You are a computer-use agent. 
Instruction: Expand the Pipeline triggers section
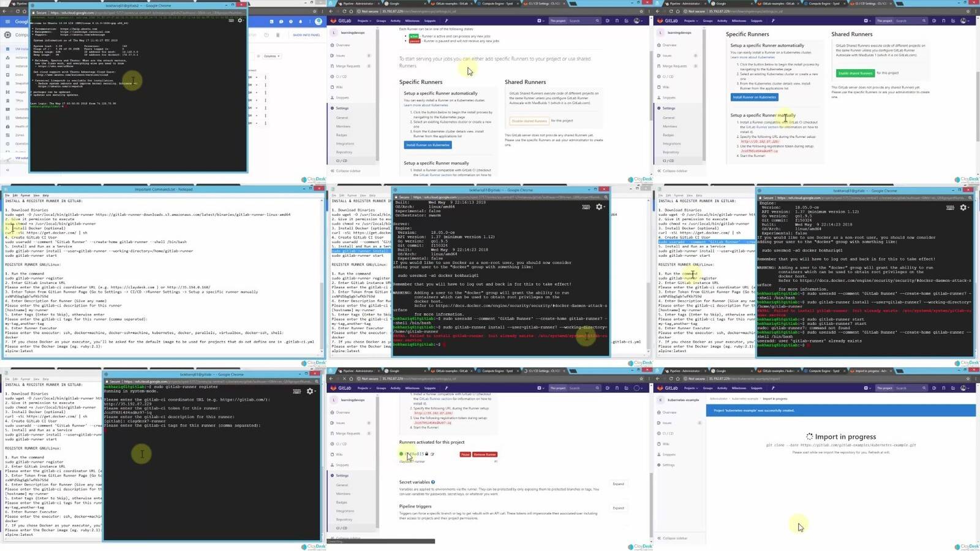618,508
